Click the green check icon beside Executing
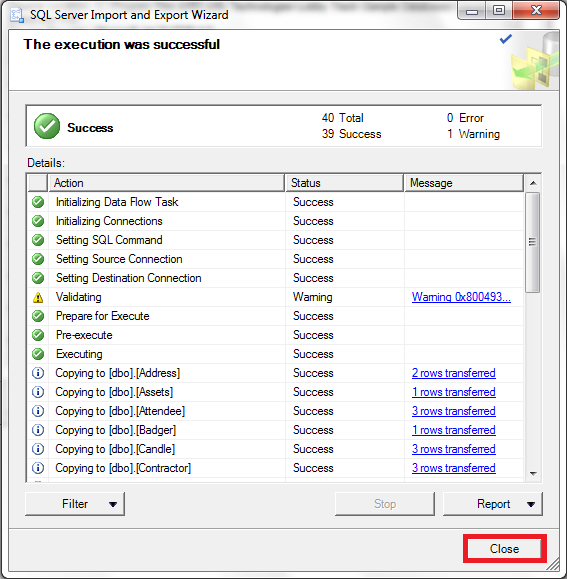 (x=38, y=354)
